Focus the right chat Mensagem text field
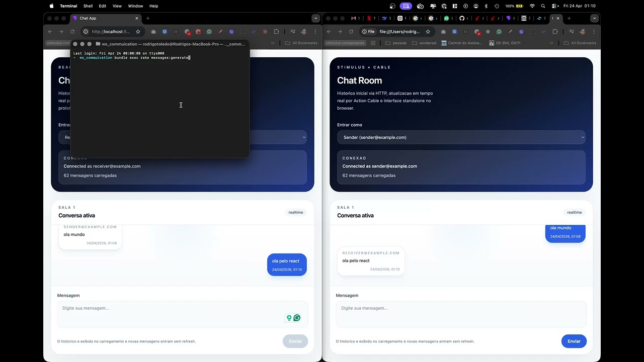The height and width of the screenshot is (362, 644). pos(461,314)
